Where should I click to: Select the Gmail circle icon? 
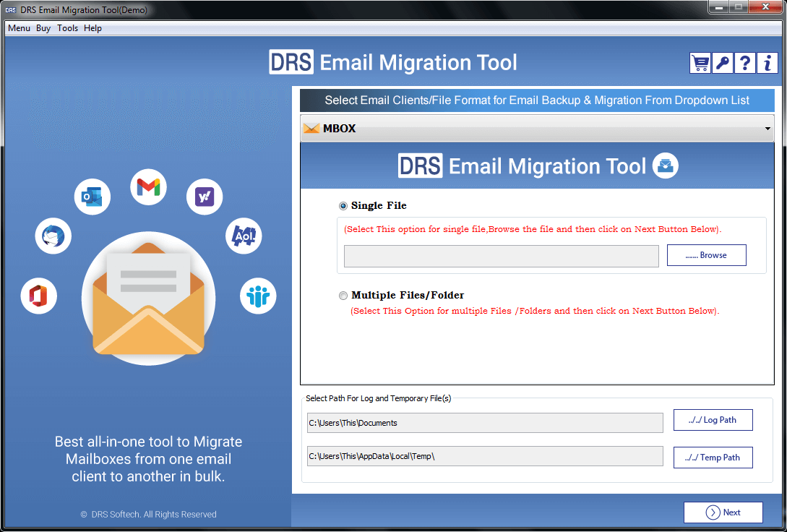(148, 186)
